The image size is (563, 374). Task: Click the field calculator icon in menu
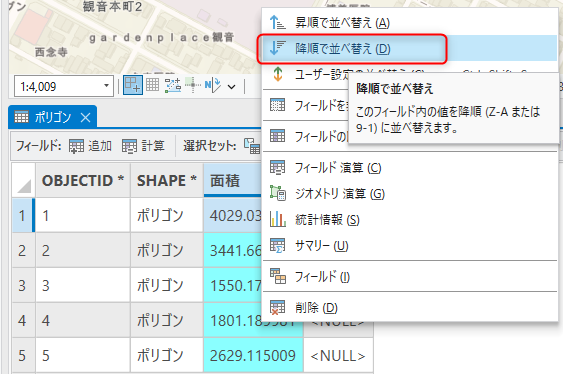click(278, 167)
